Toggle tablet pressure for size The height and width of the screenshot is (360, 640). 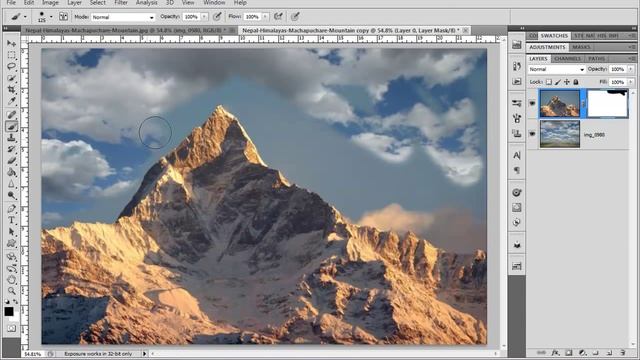295,17
